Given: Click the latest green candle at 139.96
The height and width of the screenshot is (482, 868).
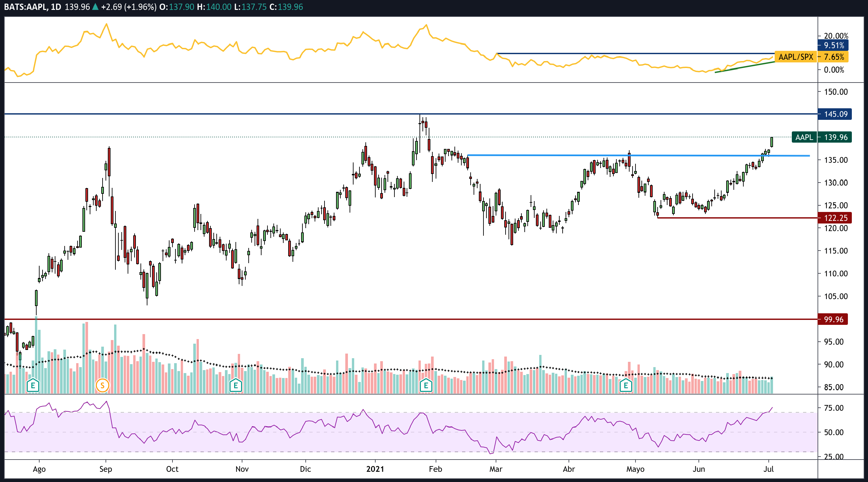Looking at the screenshot, I should [x=772, y=142].
